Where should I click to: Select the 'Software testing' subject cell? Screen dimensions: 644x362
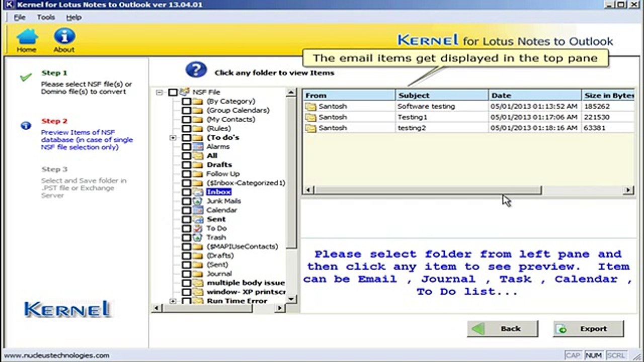coord(442,106)
